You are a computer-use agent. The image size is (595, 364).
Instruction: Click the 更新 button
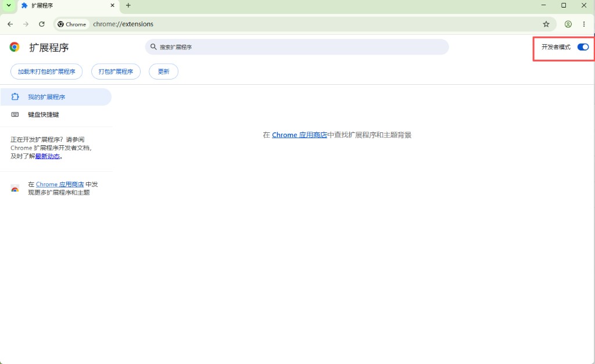click(163, 71)
